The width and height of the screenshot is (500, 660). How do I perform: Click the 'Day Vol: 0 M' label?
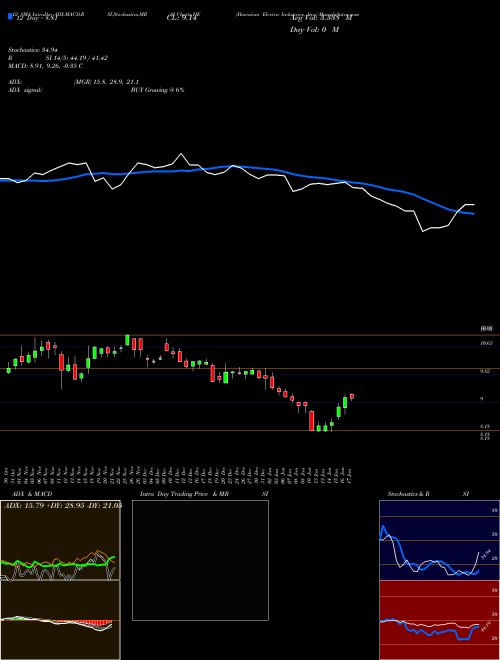[x=314, y=30]
